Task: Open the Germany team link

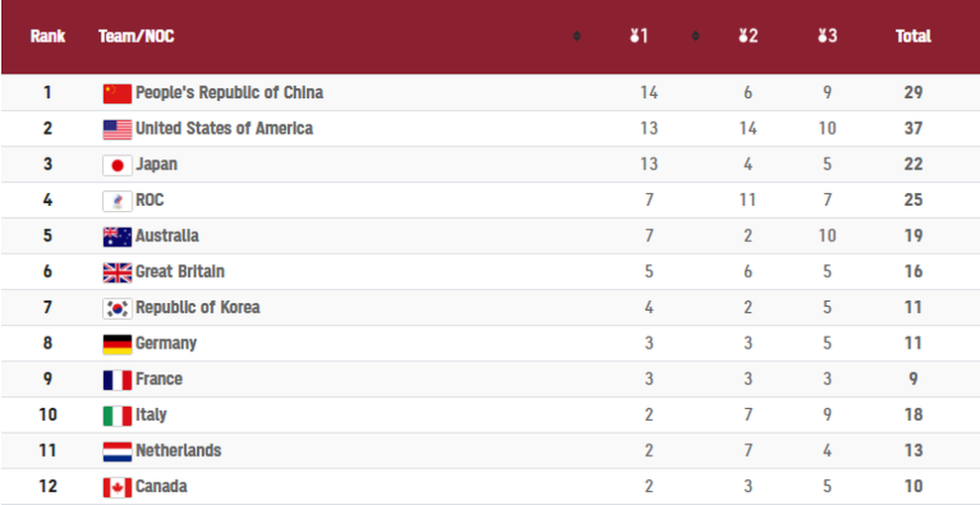Action: click(166, 344)
